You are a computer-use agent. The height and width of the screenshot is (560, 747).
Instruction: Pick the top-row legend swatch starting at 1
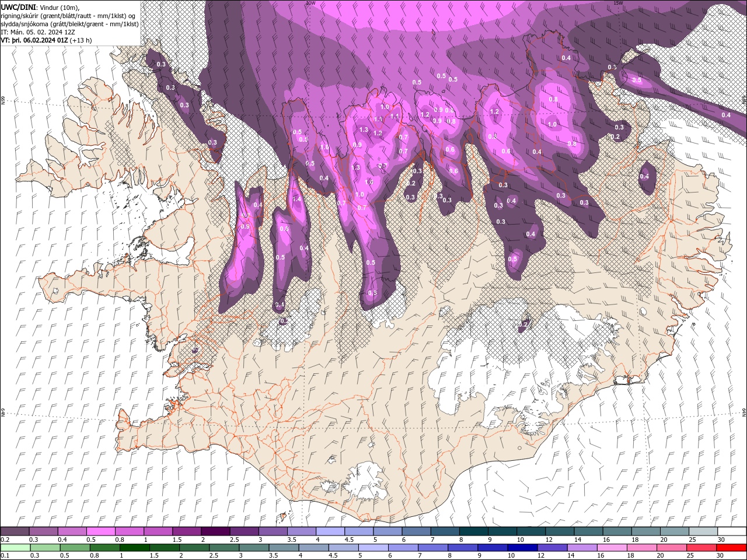click(158, 531)
